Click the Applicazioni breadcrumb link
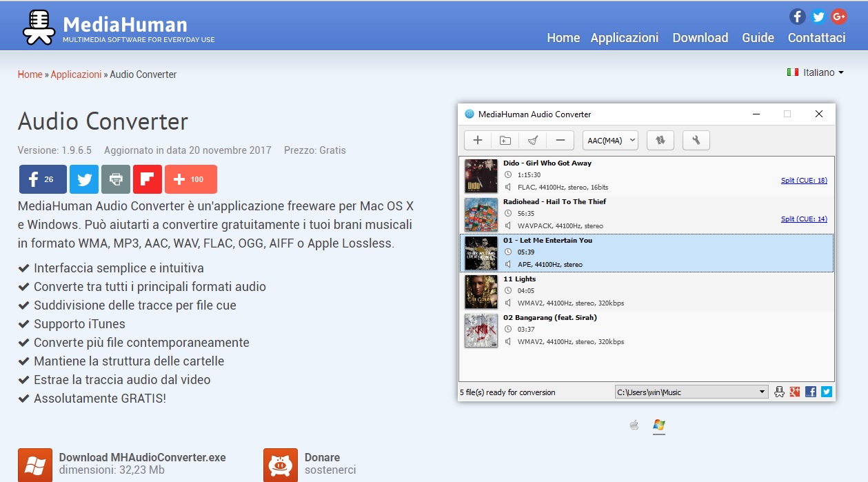The height and width of the screenshot is (482, 868). (x=76, y=74)
